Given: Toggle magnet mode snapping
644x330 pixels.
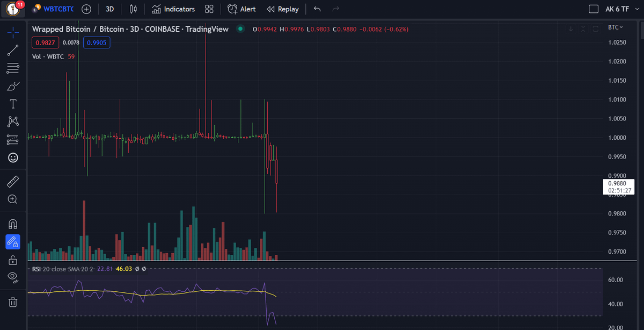Looking at the screenshot, I should (x=13, y=224).
